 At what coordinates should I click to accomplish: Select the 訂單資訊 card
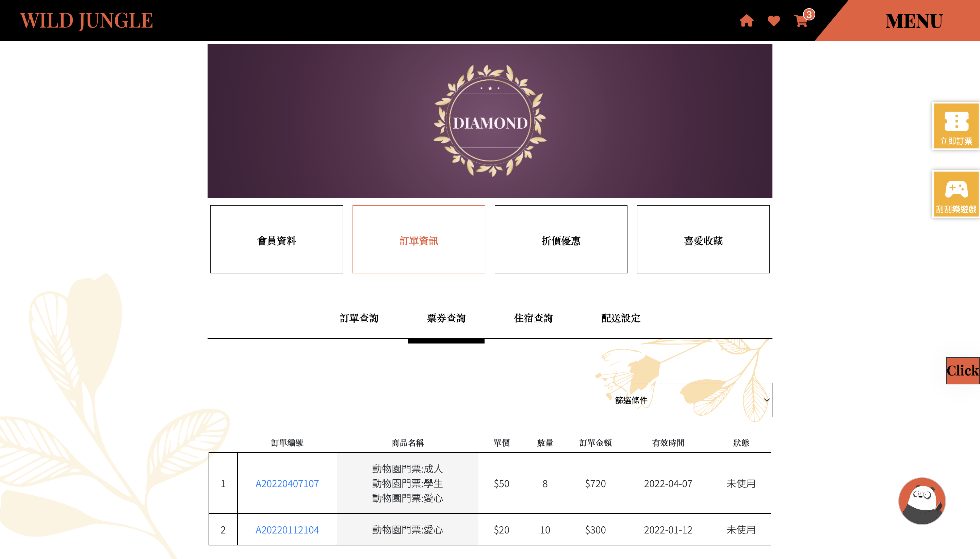[x=419, y=239]
